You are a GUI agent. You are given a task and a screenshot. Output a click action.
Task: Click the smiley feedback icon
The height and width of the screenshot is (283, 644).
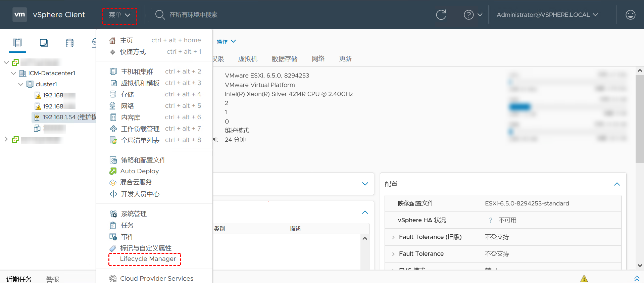point(631,15)
